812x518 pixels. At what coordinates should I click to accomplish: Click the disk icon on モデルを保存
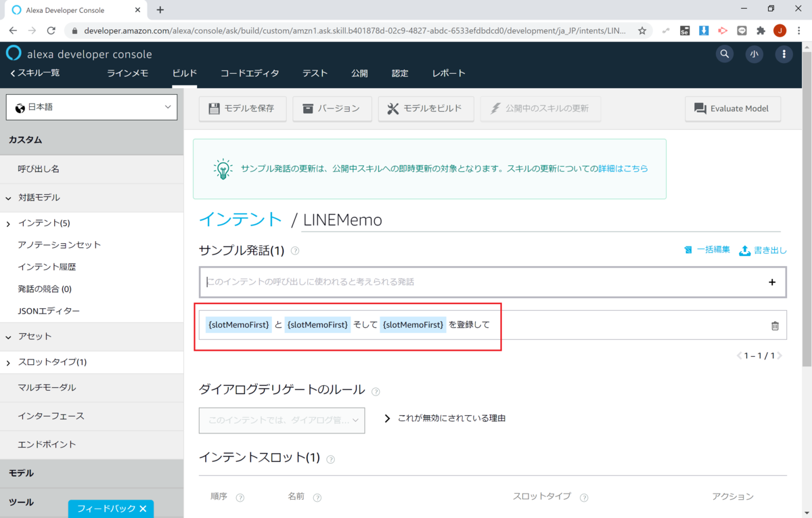point(214,108)
